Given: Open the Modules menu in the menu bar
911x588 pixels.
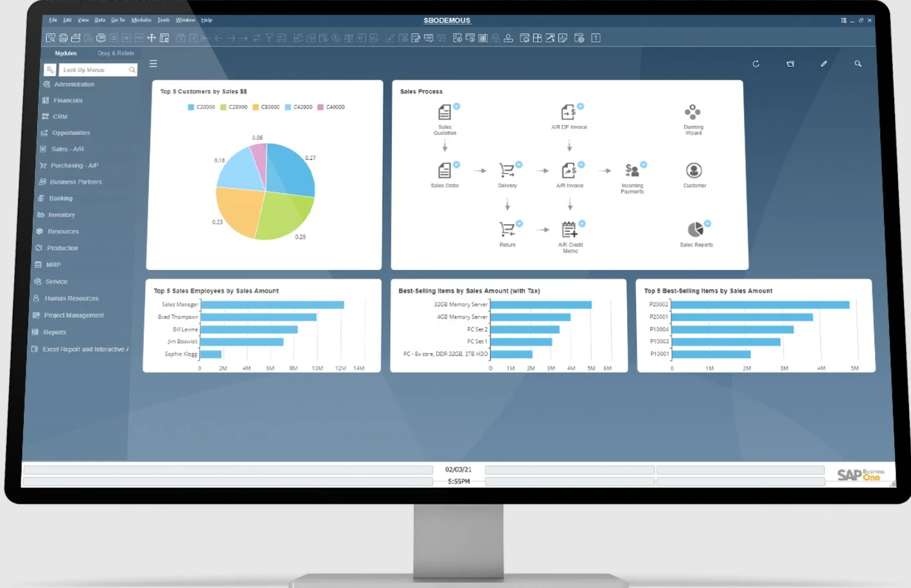Looking at the screenshot, I should 141,20.
